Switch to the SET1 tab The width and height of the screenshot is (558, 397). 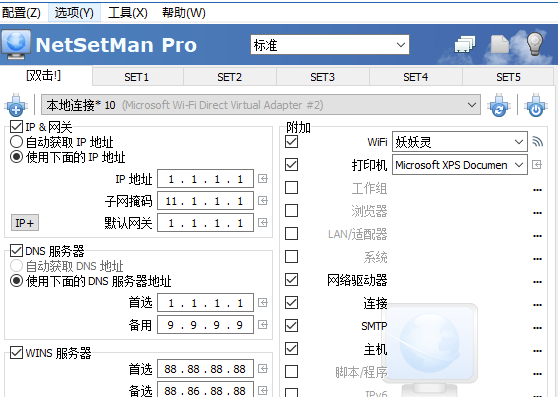pos(137,77)
